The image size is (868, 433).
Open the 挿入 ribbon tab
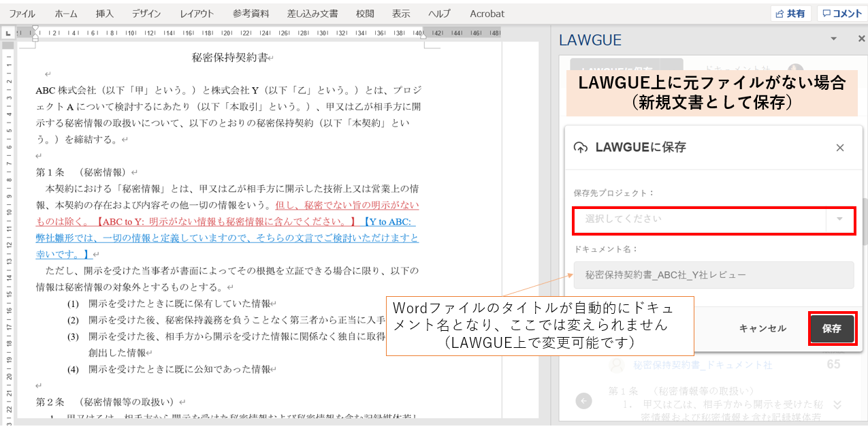[x=105, y=14]
